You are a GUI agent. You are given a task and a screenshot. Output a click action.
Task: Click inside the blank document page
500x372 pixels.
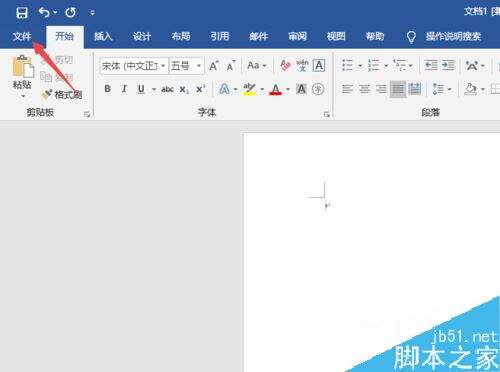pyautogui.click(x=371, y=252)
